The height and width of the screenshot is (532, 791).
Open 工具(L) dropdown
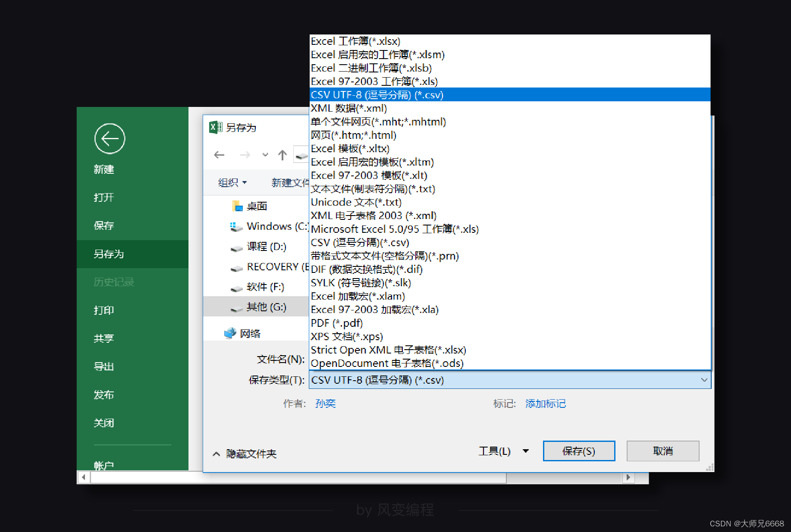(x=504, y=451)
